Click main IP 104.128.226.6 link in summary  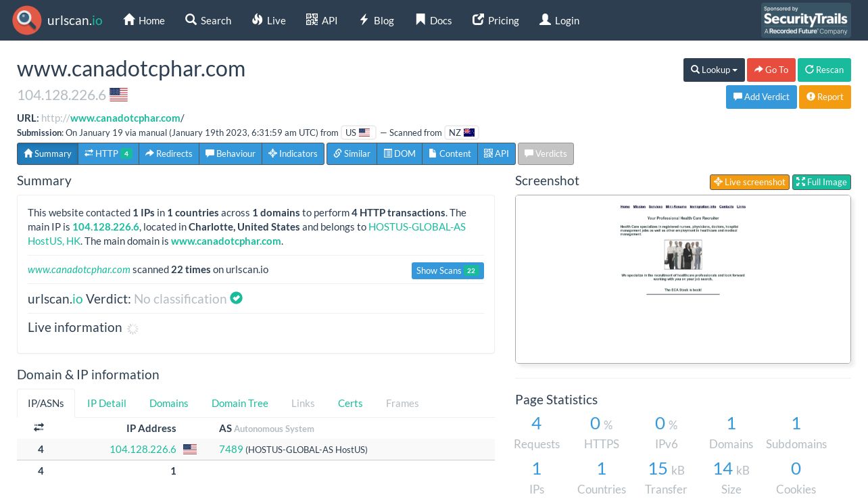[x=105, y=226]
